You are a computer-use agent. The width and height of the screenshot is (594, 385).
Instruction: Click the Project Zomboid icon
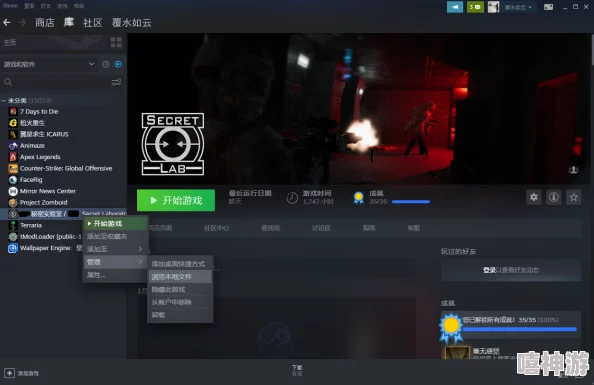pyautogui.click(x=13, y=202)
